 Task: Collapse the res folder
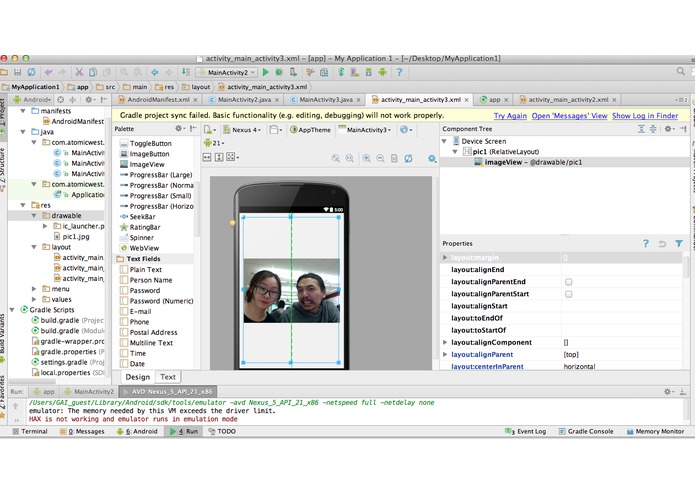(x=23, y=205)
